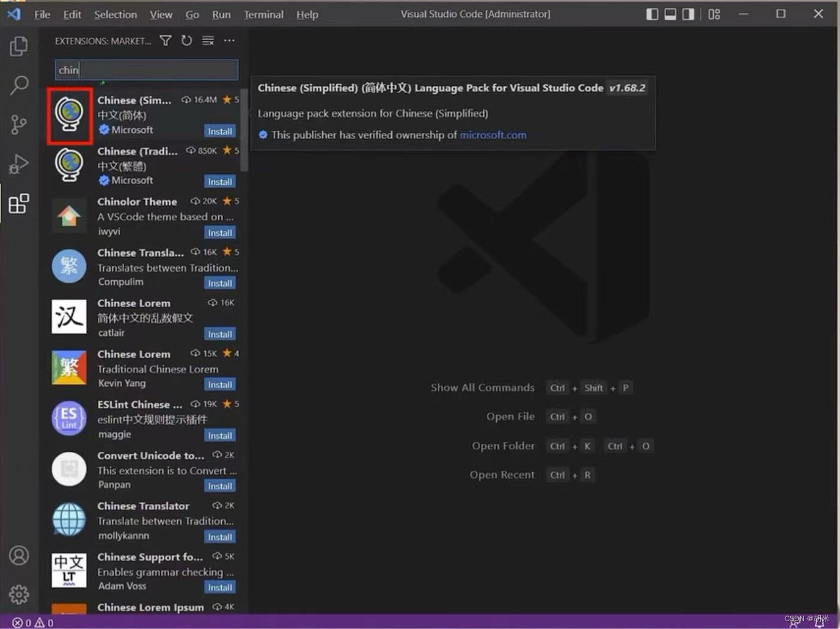This screenshot has width=840, height=629.
Task: Open the Selection menu
Action: [x=115, y=14]
